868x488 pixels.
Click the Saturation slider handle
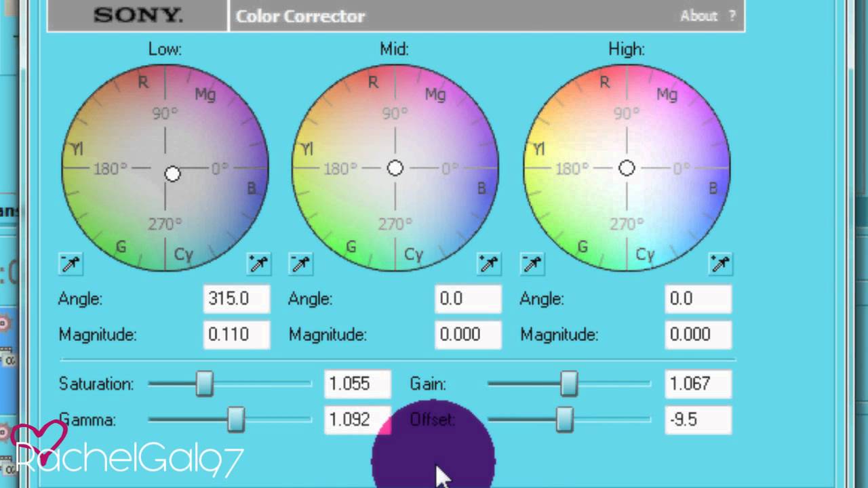pyautogui.click(x=204, y=384)
